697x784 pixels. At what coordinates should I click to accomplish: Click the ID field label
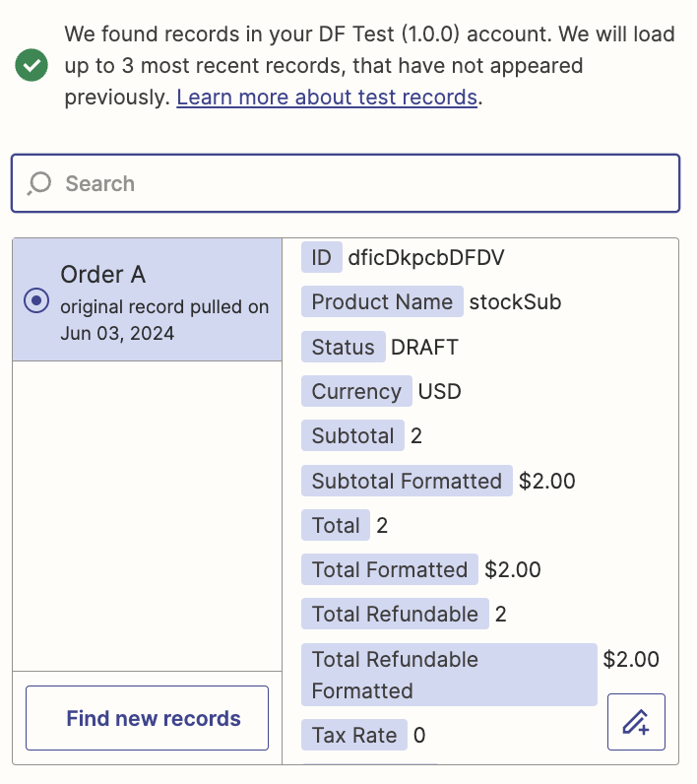coord(322,257)
